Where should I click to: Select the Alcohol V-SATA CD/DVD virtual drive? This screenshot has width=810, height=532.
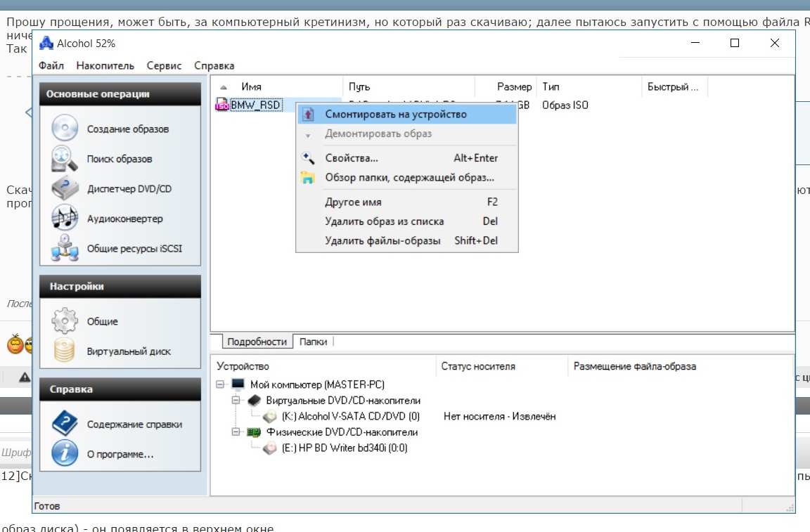click(x=349, y=416)
